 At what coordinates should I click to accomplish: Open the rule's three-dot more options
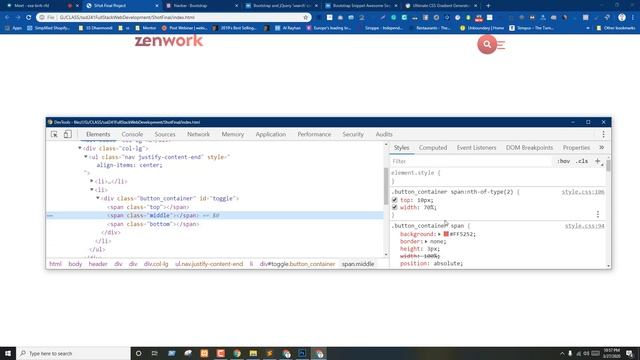[x=598, y=214]
